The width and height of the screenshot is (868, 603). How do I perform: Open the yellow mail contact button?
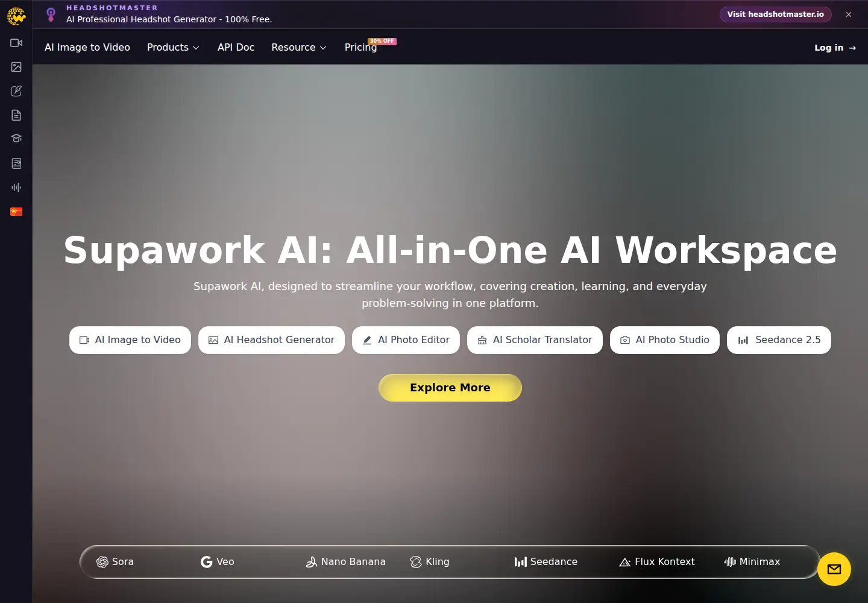click(834, 569)
